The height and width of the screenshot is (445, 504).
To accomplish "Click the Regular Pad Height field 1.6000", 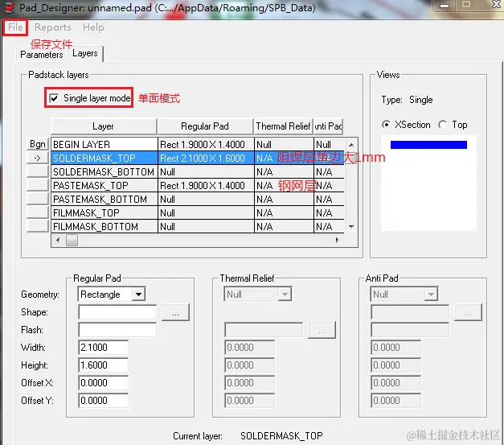I will (104, 365).
